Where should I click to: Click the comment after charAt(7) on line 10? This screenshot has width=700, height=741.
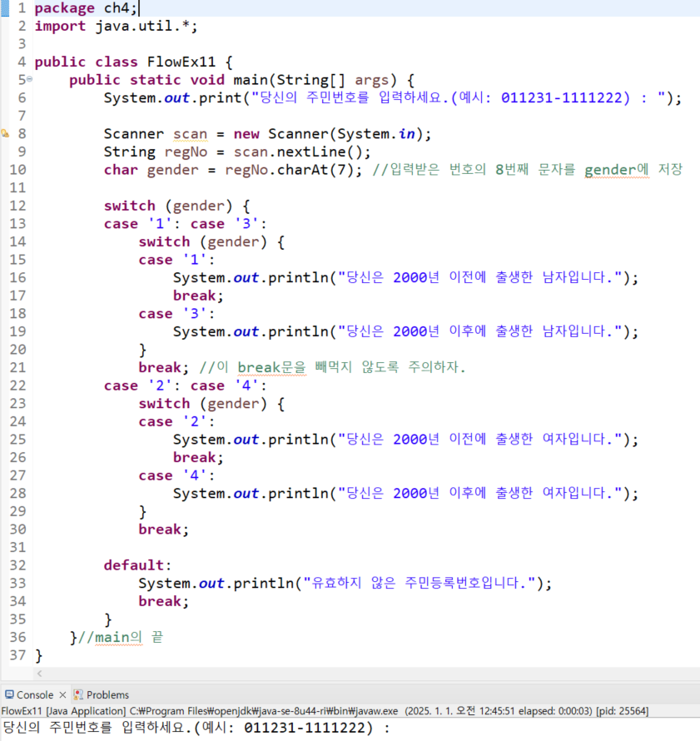coord(527,170)
